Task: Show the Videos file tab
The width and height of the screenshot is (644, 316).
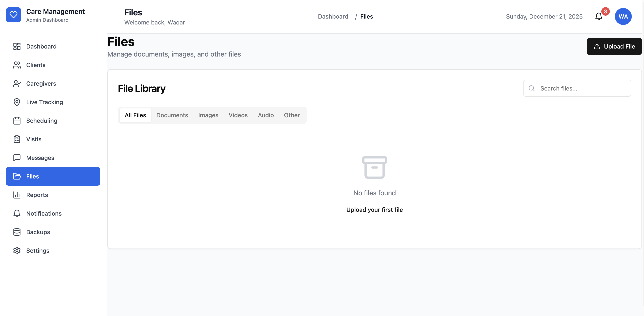Action: [x=238, y=115]
